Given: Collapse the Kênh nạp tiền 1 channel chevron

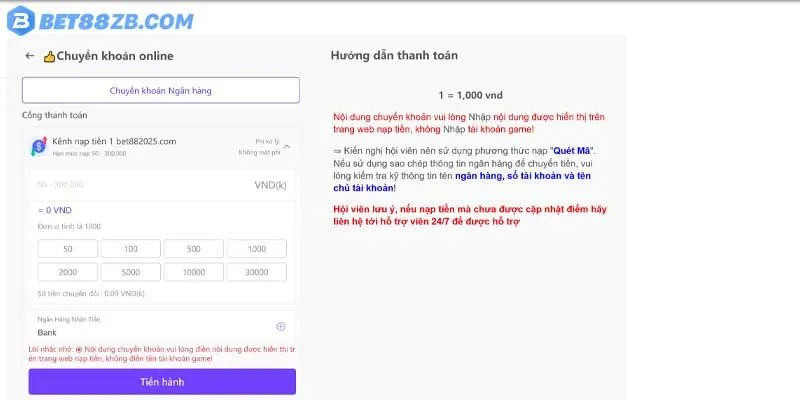Looking at the screenshot, I should 287,147.
